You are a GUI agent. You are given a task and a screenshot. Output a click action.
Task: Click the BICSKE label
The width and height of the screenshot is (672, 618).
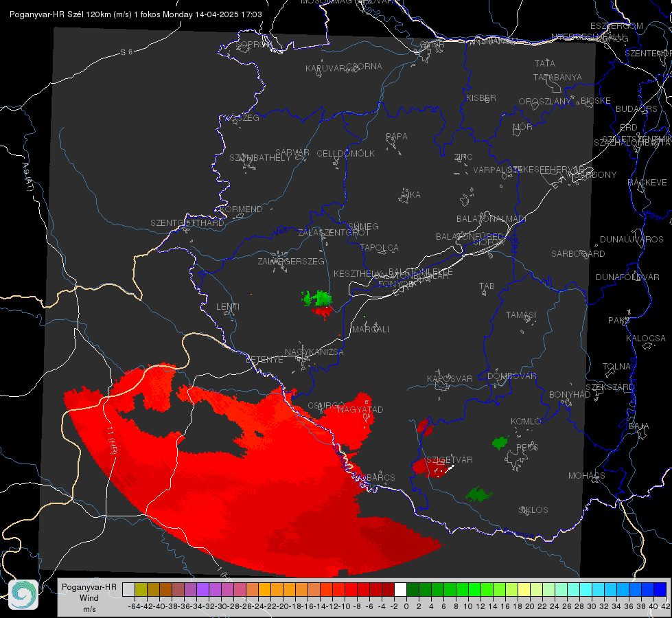pos(596,101)
